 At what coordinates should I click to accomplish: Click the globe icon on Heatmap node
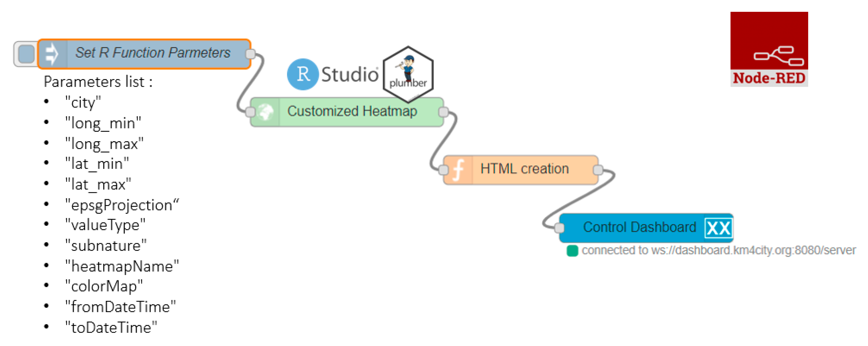[x=266, y=112]
